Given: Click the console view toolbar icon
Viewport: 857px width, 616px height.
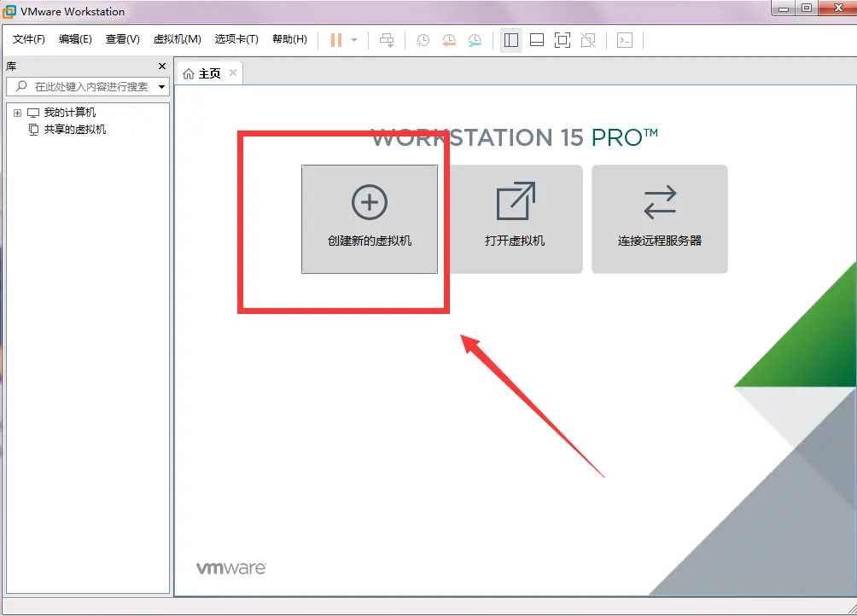Looking at the screenshot, I should pos(625,40).
